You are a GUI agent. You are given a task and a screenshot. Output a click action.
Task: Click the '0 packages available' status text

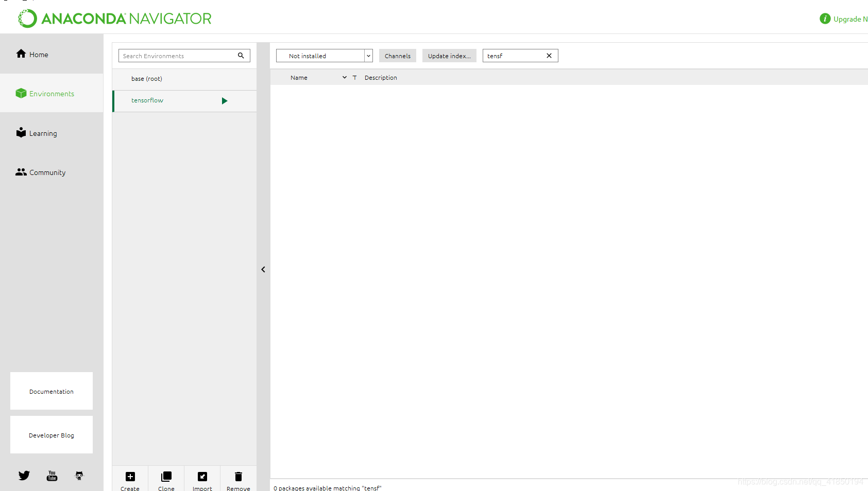(328, 487)
